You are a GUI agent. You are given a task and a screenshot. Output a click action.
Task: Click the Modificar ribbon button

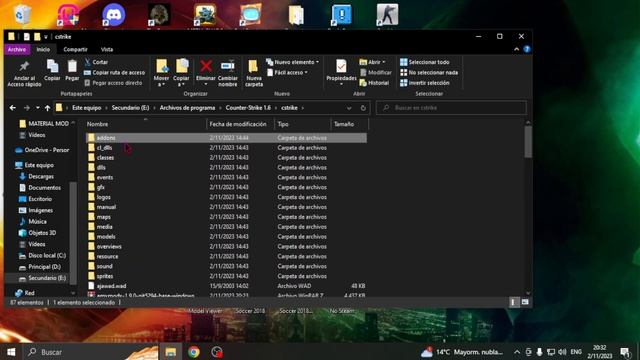pos(376,73)
